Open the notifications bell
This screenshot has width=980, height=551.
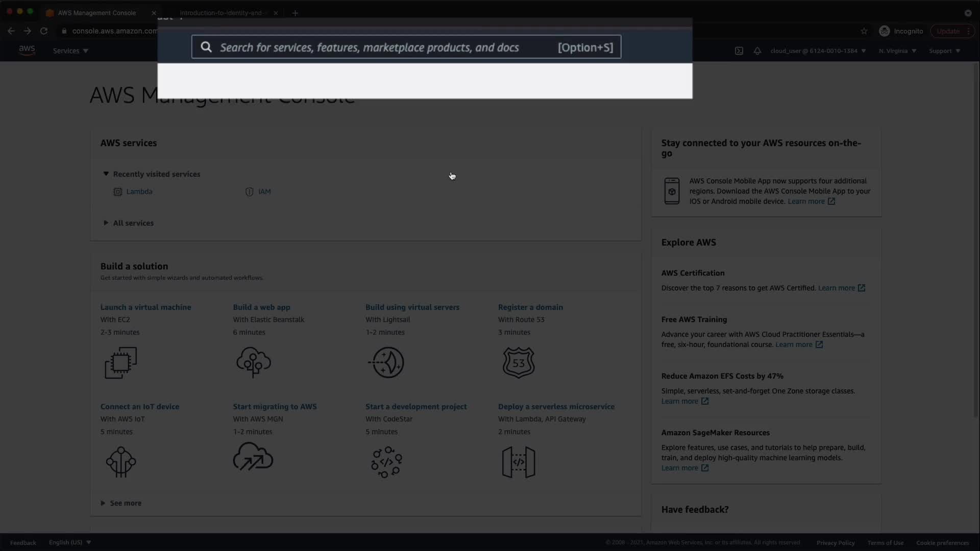click(757, 51)
